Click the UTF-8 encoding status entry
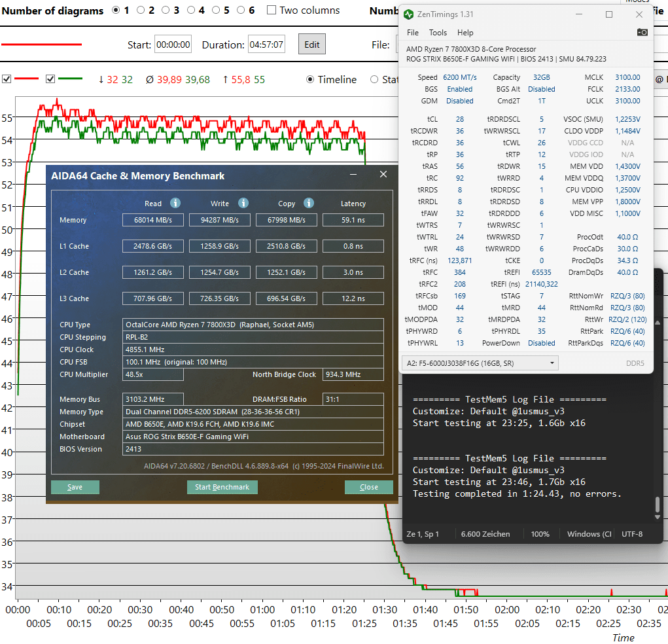The height and width of the screenshot is (644, 668). coord(632,534)
